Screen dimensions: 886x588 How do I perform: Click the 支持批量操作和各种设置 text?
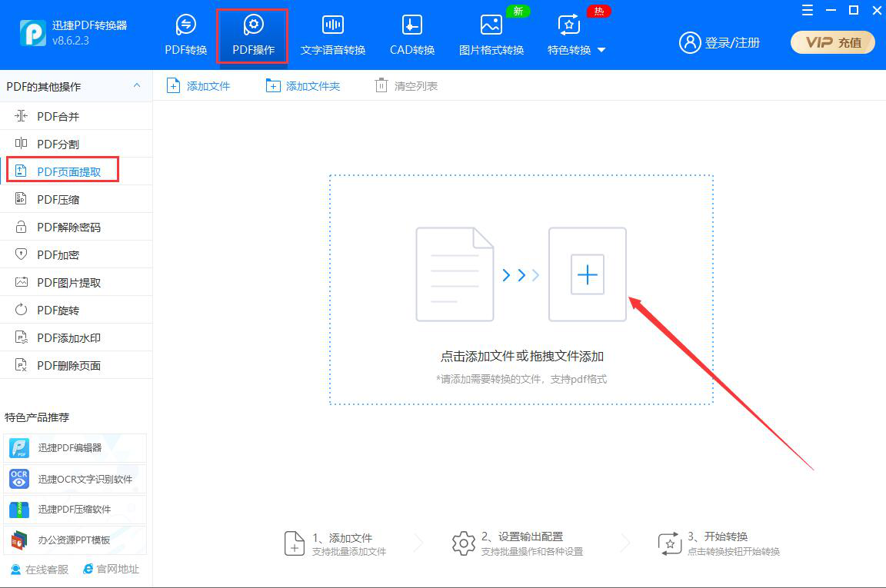coord(531,552)
